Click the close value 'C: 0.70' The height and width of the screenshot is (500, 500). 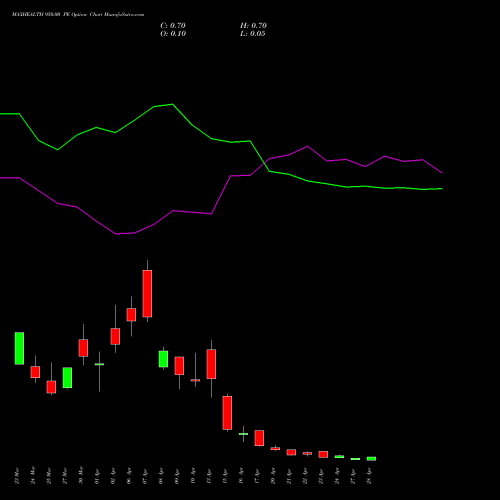coord(173,26)
